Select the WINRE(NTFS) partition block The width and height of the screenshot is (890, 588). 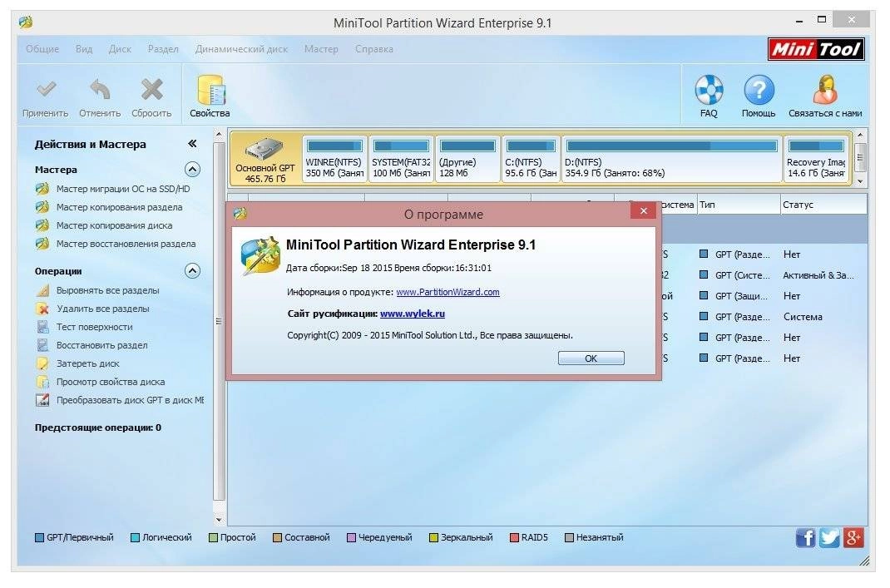(334, 159)
